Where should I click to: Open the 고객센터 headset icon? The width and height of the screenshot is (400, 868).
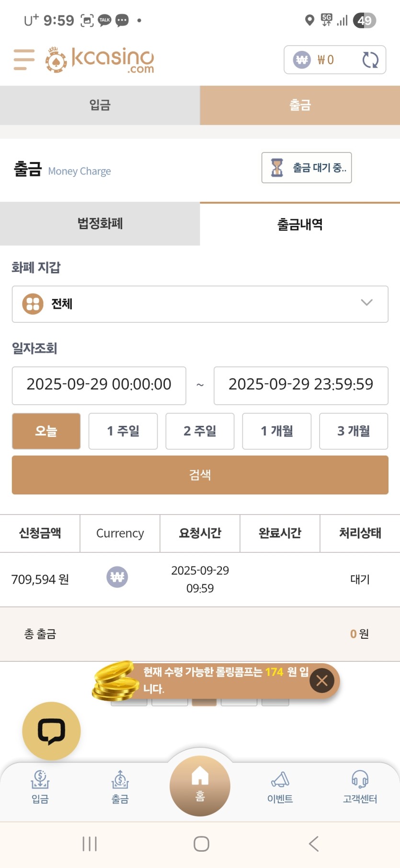[360, 787]
